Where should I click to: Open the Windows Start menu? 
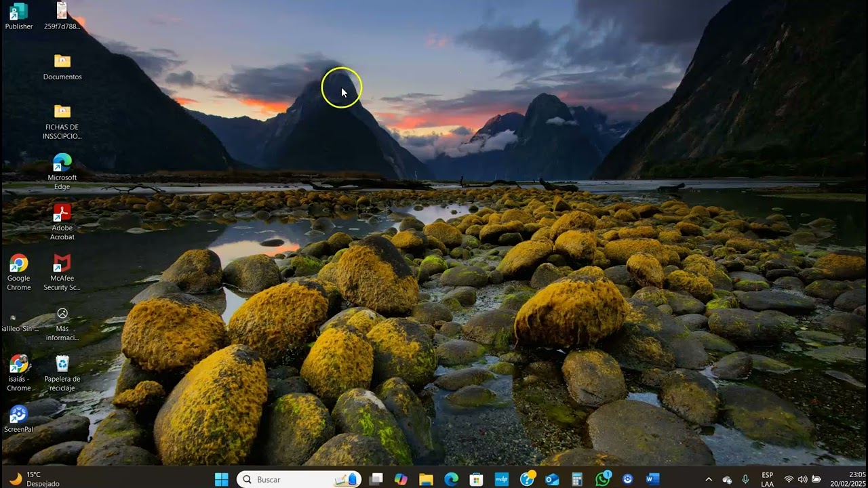click(x=221, y=479)
